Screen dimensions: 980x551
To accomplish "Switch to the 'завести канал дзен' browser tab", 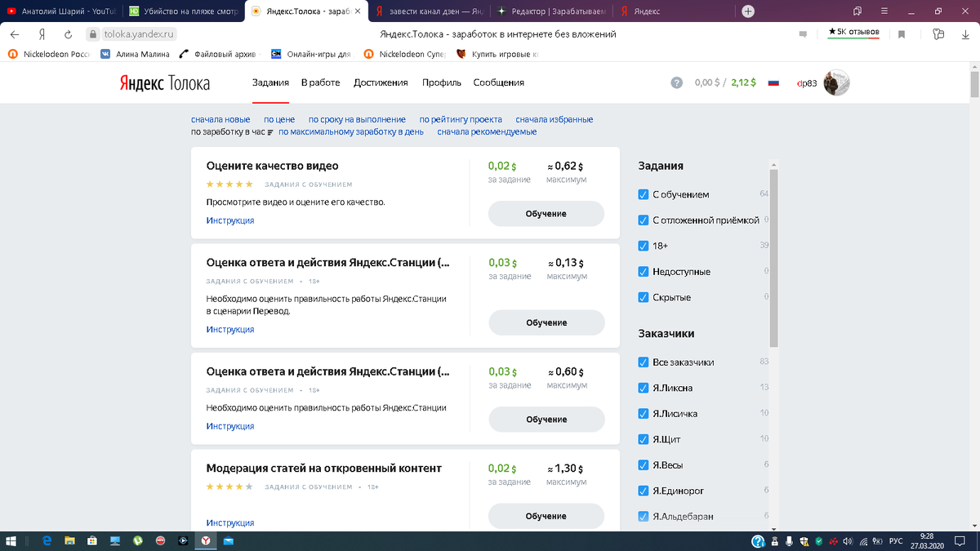I will click(429, 11).
